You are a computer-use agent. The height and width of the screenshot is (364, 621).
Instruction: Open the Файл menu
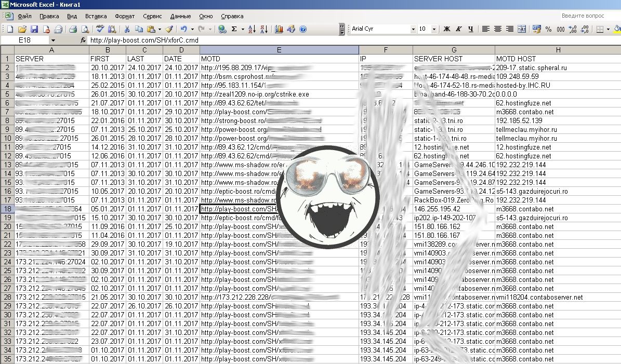click(24, 16)
